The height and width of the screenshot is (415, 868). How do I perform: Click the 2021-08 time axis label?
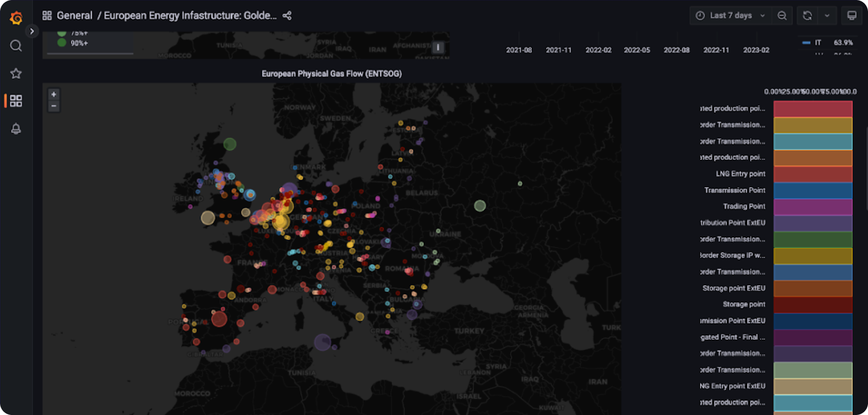[519, 50]
